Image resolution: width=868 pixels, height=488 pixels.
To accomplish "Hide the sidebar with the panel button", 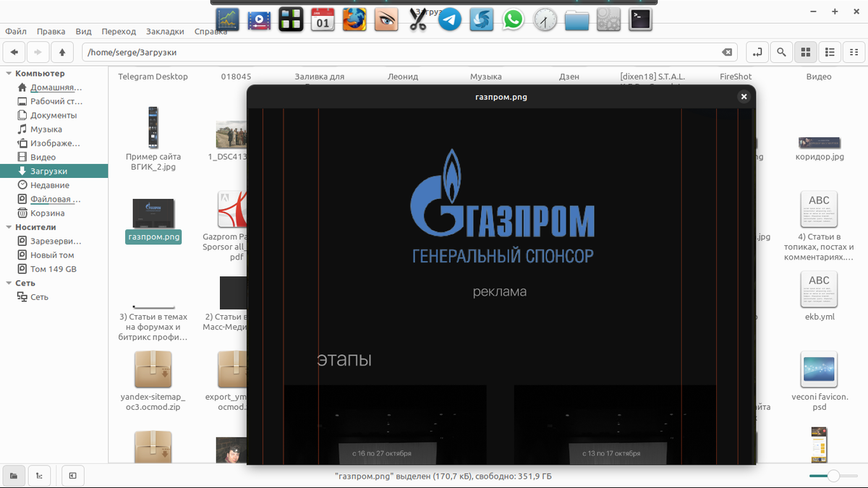I will (x=73, y=476).
